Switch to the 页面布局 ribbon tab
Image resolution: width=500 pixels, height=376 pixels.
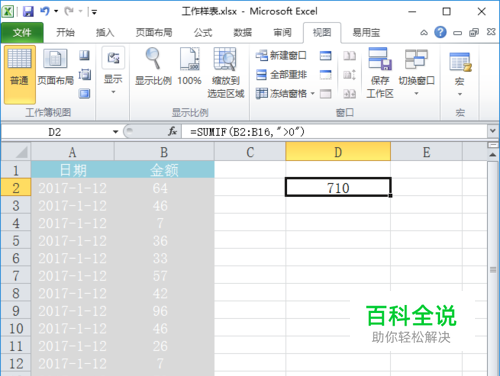point(154,33)
